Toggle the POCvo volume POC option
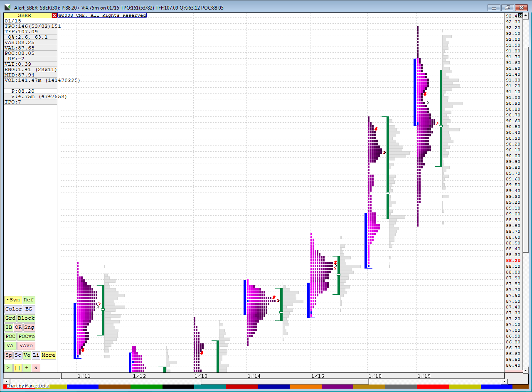 pyautogui.click(x=26, y=337)
